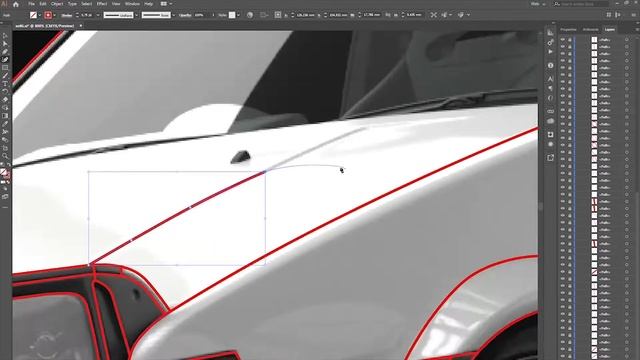This screenshot has height=360, width=640.
Task: Click the stroke weight stepper arrows
Action: pos(77,15)
